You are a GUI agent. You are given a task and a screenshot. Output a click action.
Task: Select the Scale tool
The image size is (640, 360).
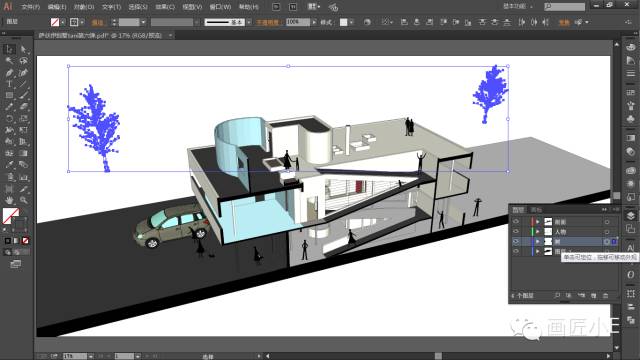pos(24,119)
